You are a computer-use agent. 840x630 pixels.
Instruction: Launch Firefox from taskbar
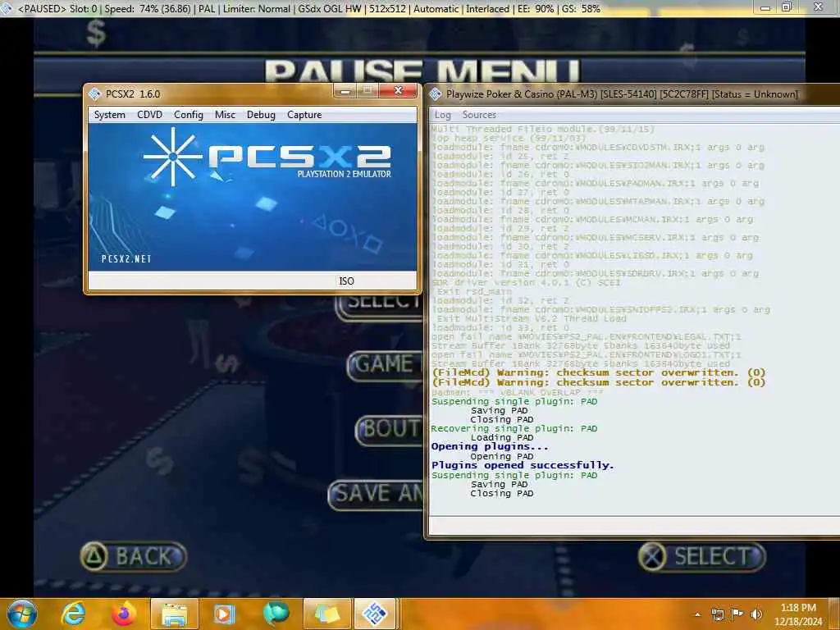click(124, 614)
